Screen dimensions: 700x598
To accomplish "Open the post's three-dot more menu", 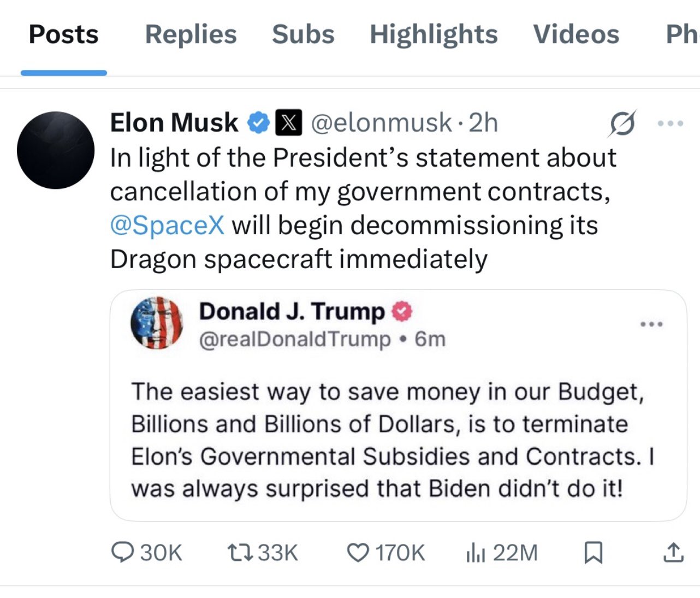I will click(670, 123).
